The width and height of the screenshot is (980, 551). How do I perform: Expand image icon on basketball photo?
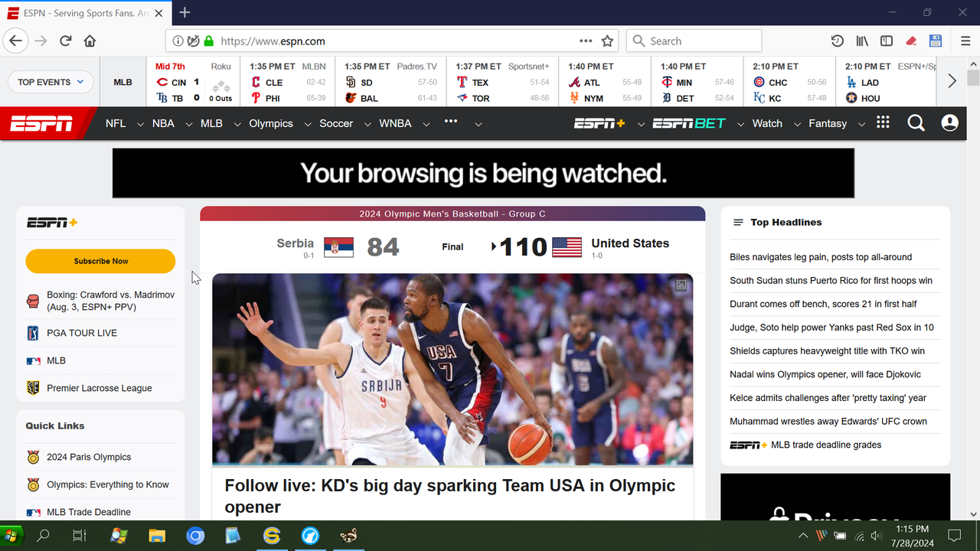[x=681, y=285]
